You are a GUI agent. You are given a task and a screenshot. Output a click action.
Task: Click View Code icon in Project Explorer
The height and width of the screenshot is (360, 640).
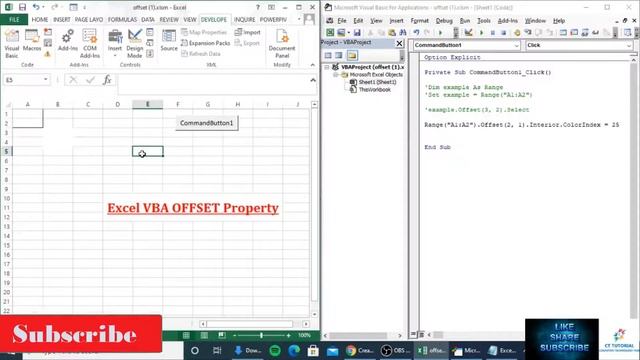328,56
